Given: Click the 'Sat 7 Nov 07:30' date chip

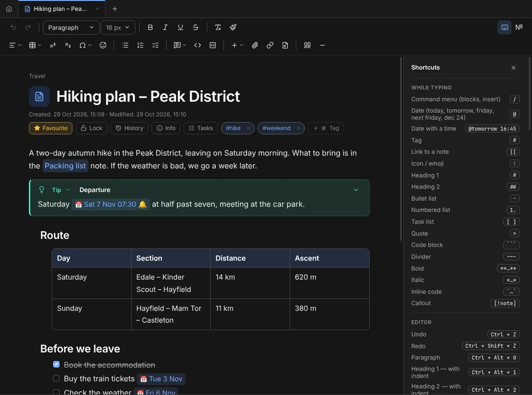Looking at the screenshot, I should click(111, 204).
